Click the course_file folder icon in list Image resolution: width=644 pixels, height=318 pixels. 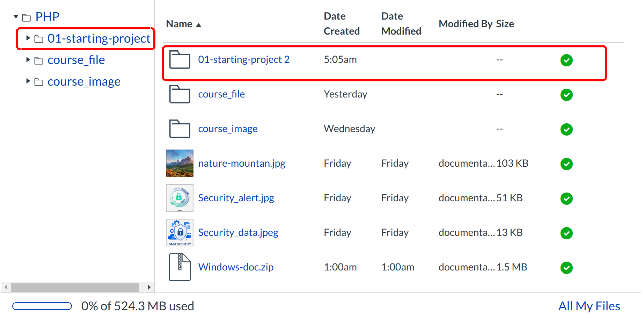(x=180, y=94)
